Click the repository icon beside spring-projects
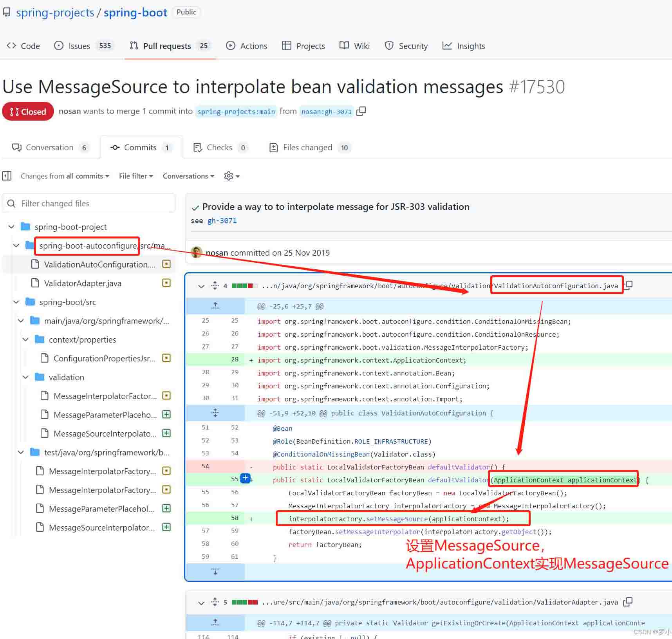Image resolution: width=672 pixels, height=639 pixels. (x=7, y=13)
